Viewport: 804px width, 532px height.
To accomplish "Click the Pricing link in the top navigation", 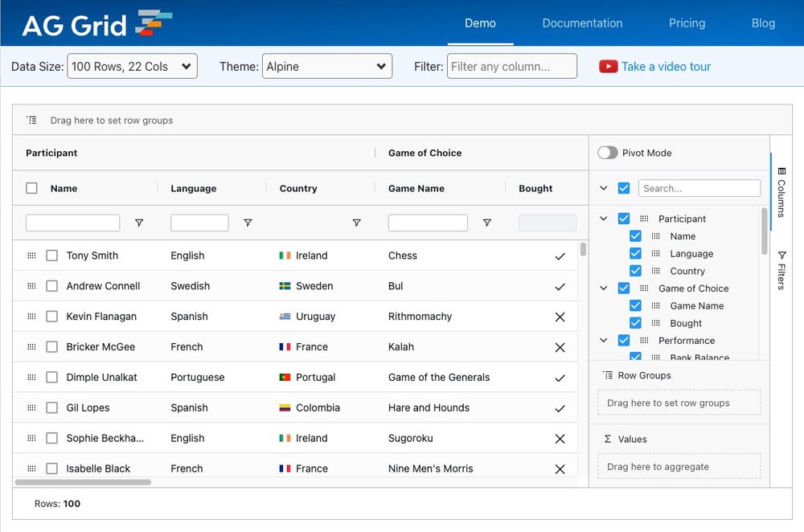I will pyautogui.click(x=687, y=23).
